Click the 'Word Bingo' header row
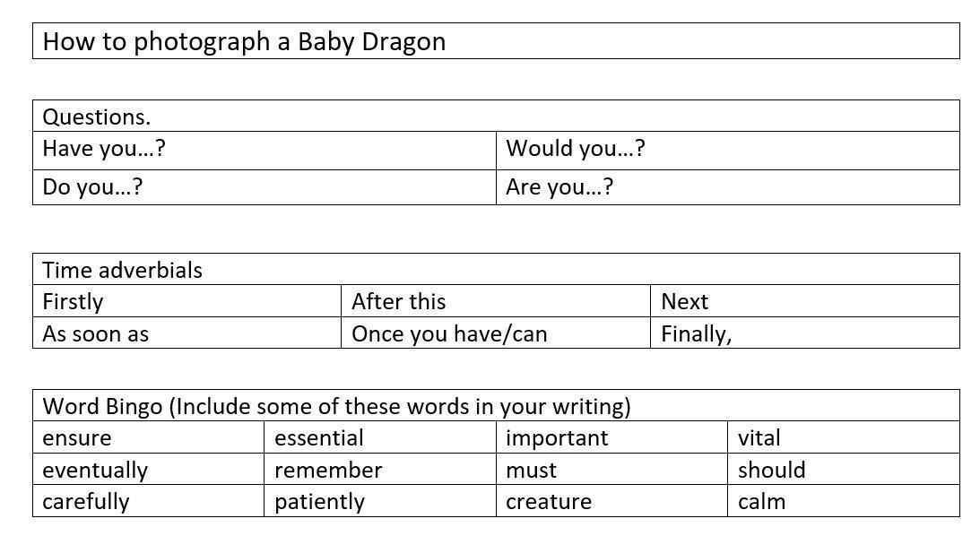Viewport: 980px width, 536px height. 336,407
